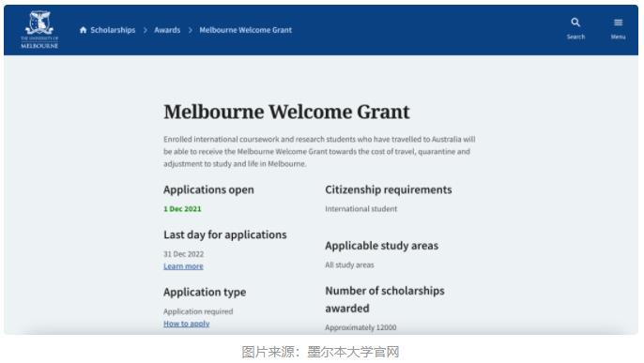
Task: Click the chevron after Awards breadcrumb
Action: [191, 30]
